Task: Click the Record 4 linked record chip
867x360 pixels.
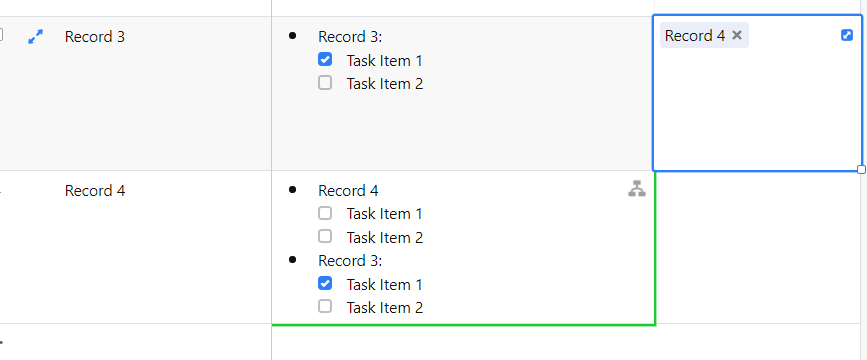Action: (694, 35)
